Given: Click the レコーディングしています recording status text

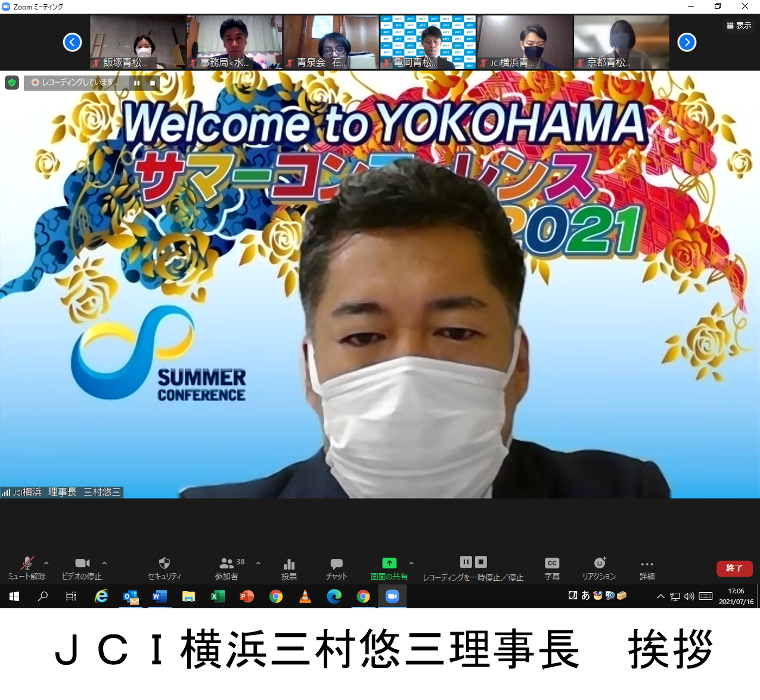Looking at the screenshot, I should tap(80, 83).
